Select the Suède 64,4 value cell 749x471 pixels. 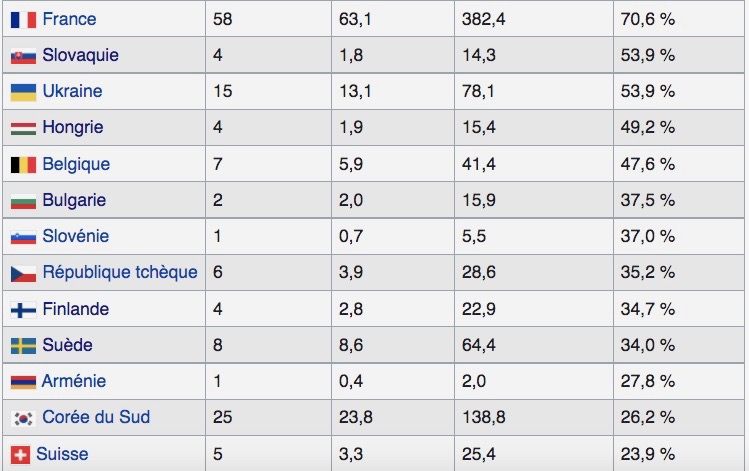coord(534,345)
